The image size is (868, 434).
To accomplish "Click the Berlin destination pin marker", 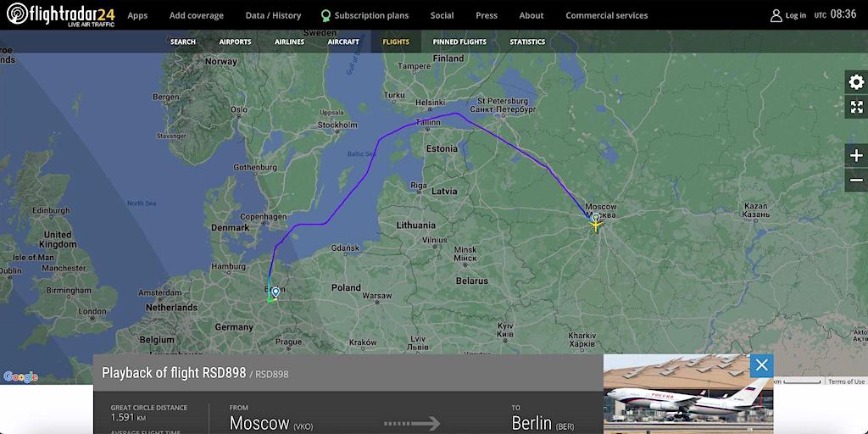I will click(x=275, y=292).
